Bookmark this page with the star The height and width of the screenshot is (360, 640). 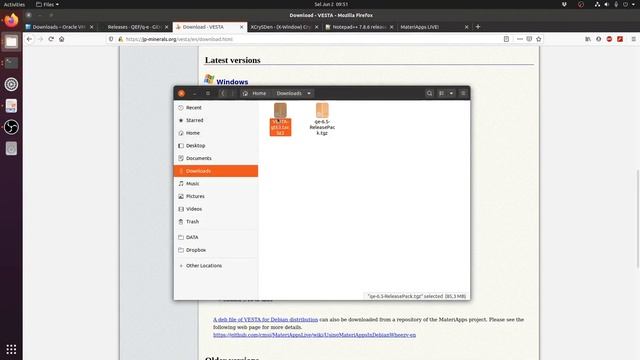click(x=539, y=39)
